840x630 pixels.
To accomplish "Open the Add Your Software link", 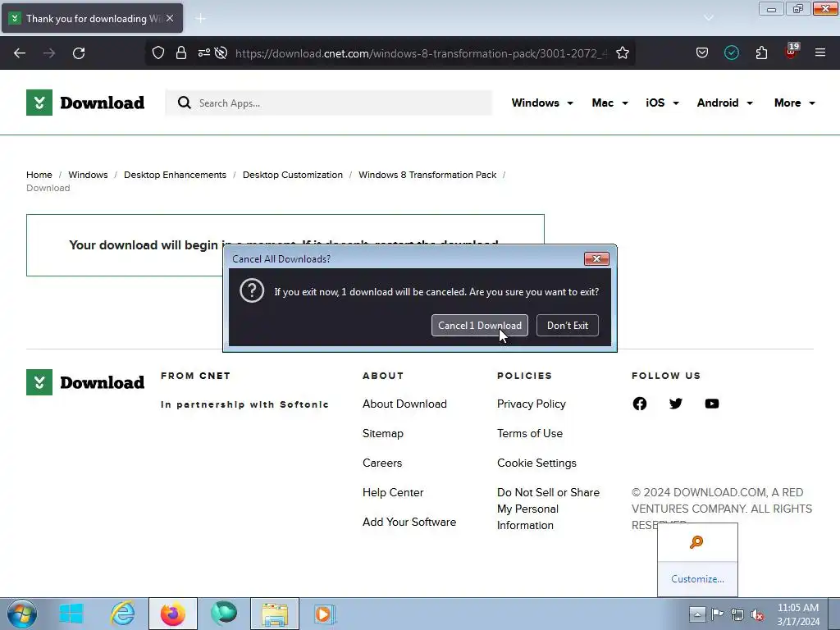I will tap(409, 522).
